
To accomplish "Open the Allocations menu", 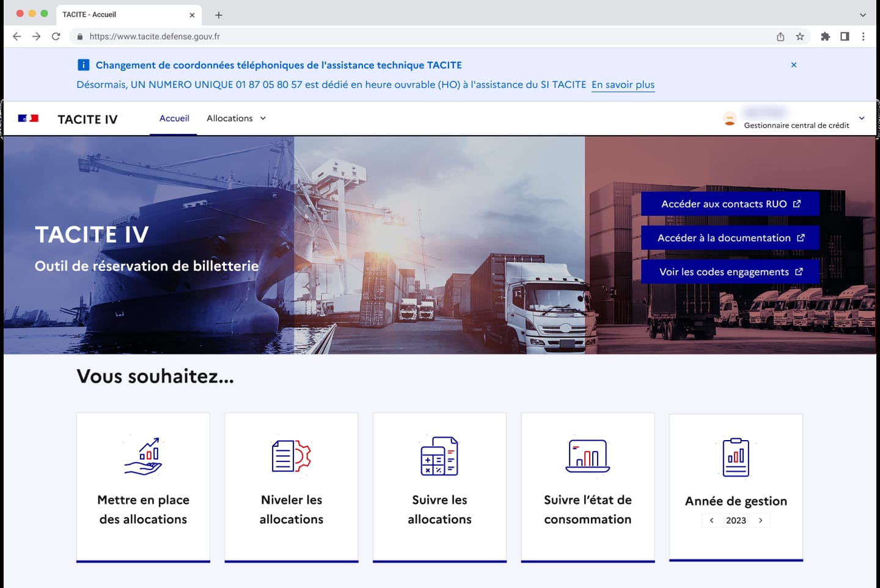I will (236, 118).
